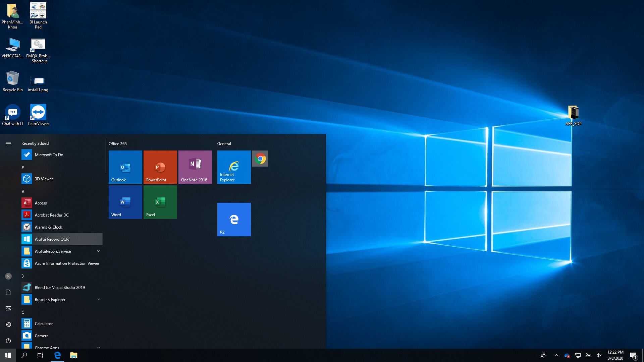
Task: Launch the Excel tile
Action: 160,202
